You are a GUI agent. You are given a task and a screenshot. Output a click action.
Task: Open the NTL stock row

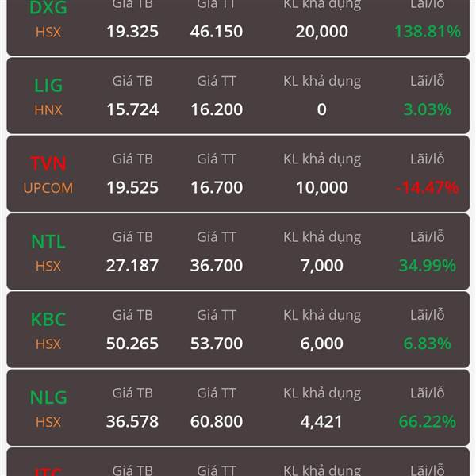(238, 251)
